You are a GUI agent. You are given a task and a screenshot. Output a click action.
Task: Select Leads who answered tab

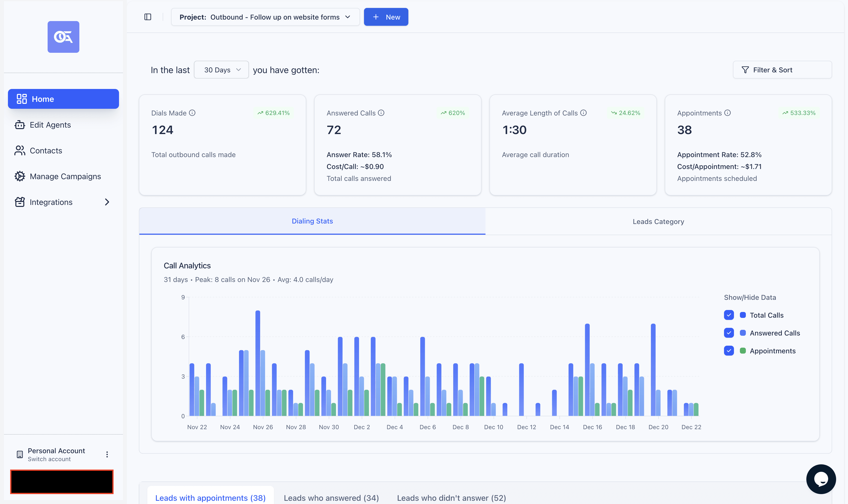(331, 498)
